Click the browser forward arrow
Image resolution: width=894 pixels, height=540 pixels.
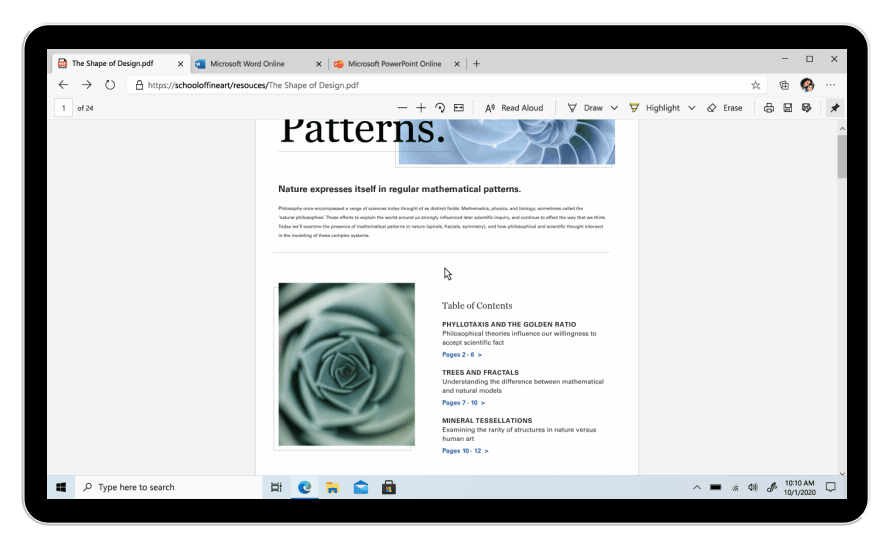(87, 85)
